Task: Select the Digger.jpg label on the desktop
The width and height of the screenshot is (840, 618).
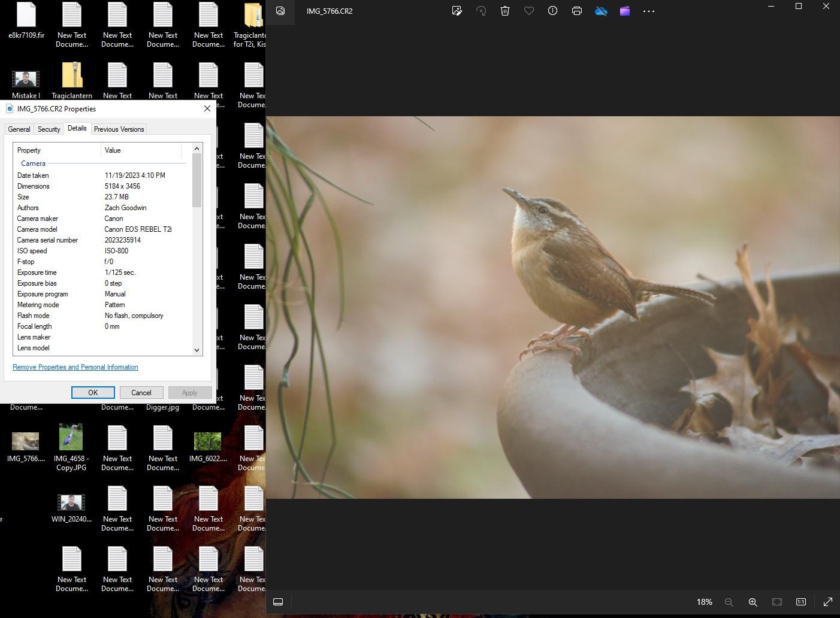Action: tap(162, 407)
